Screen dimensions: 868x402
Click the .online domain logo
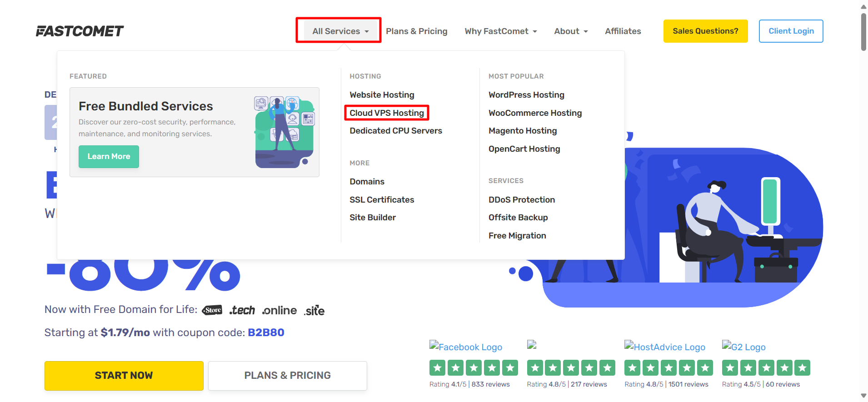point(279,310)
